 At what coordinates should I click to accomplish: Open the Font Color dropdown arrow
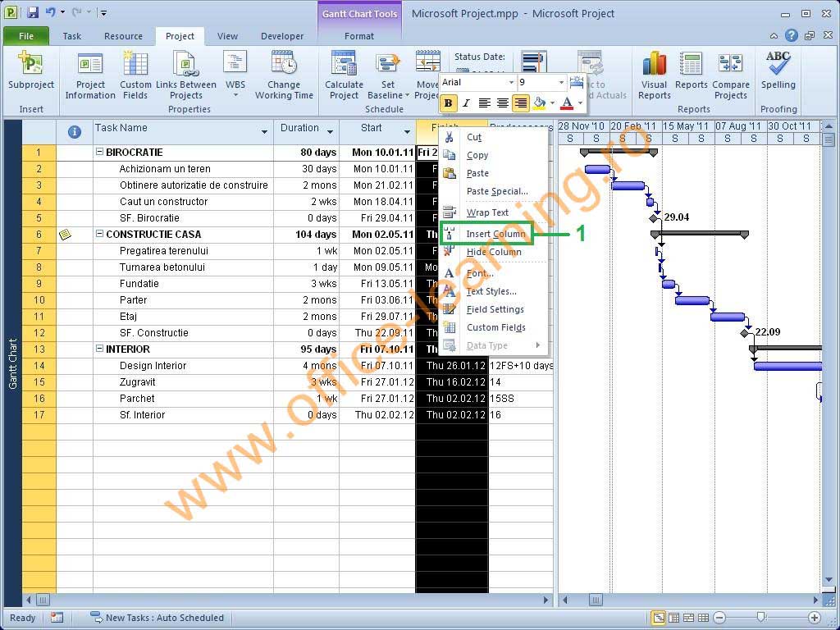tap(580, 103)
